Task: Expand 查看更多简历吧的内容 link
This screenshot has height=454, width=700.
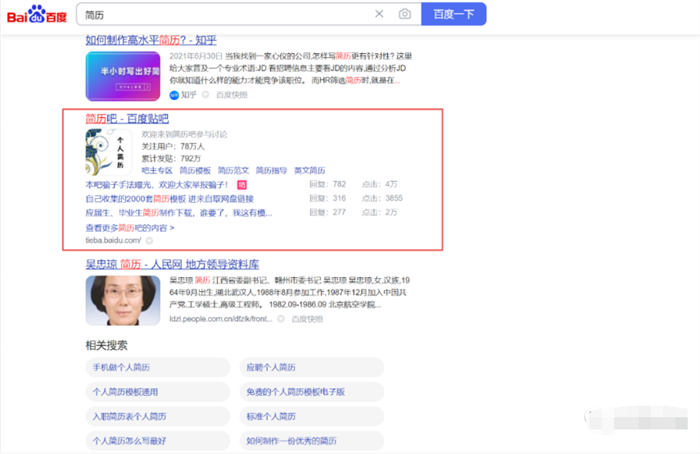Action: (x=130, y=228)
